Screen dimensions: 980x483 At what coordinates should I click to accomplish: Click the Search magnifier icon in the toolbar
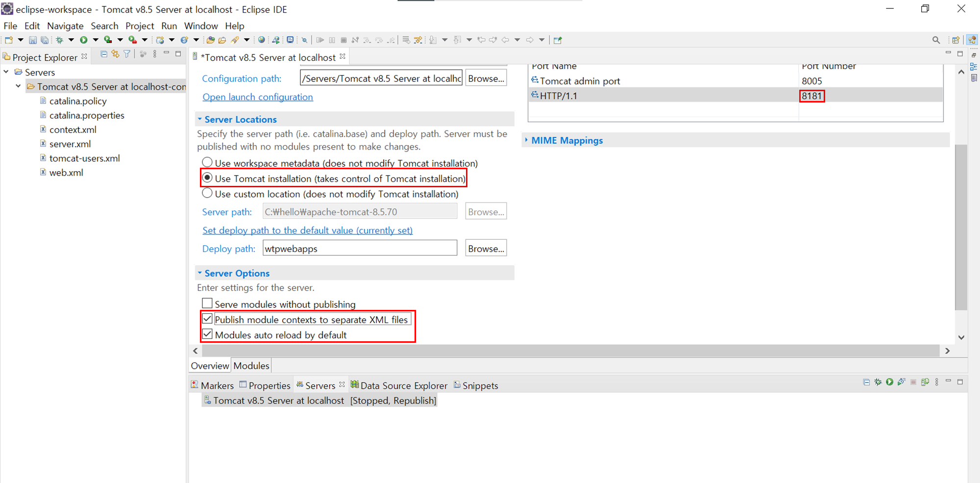pos(936,40)
